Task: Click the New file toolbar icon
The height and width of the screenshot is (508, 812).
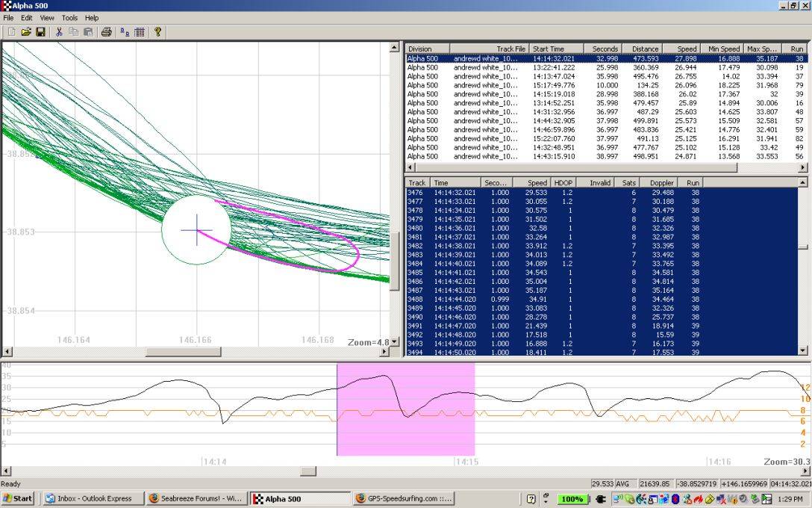Action: click(x=11, y=32)
